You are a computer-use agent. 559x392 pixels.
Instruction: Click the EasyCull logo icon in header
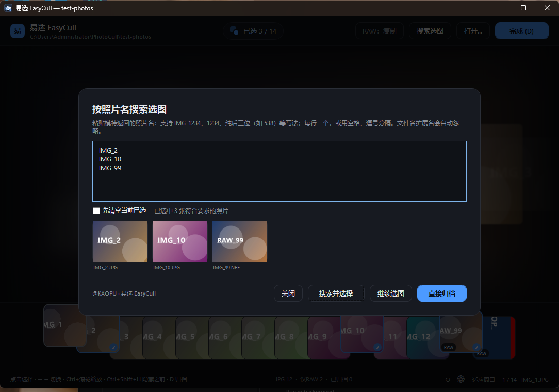tap(18, 31)
